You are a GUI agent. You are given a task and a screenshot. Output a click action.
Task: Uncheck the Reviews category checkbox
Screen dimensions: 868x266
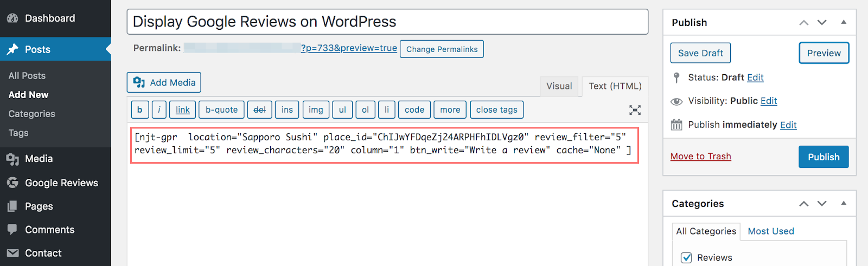(x=686, y=258)
